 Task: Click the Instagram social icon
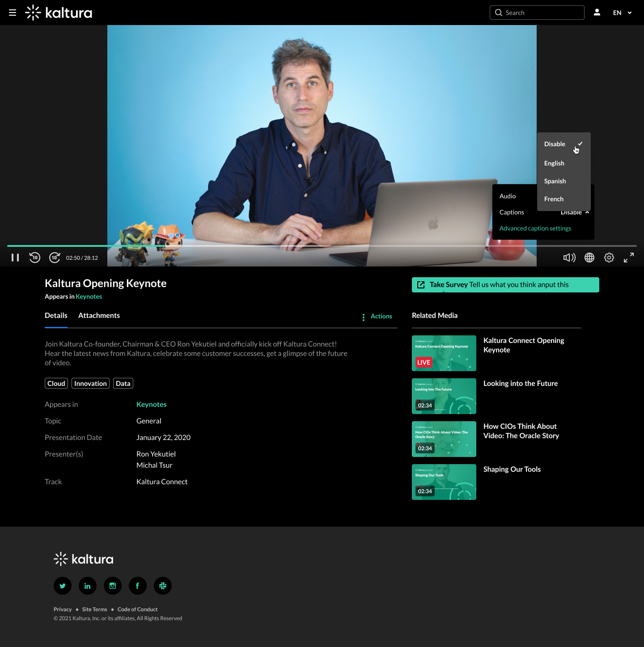click(113, 586)
